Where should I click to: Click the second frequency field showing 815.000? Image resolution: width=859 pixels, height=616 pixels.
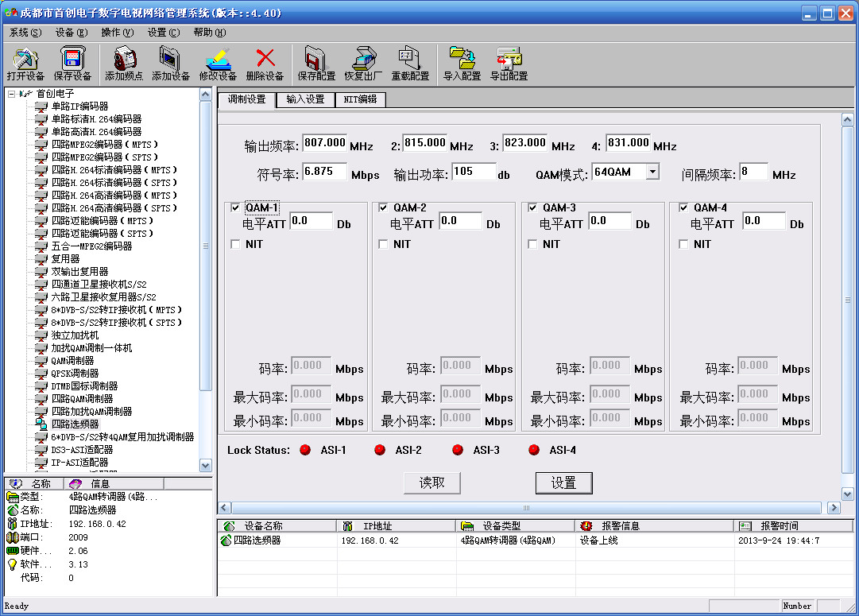(x=424, y=143)
